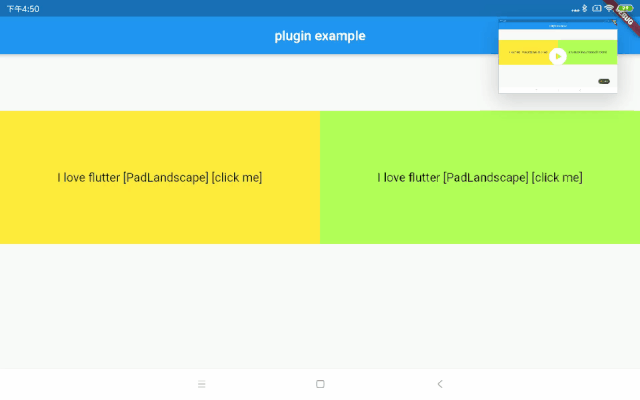The image size is (640, 400).
Task: Tap the boxed X status icon next to Bluetooth
Action: pos(597,8)
